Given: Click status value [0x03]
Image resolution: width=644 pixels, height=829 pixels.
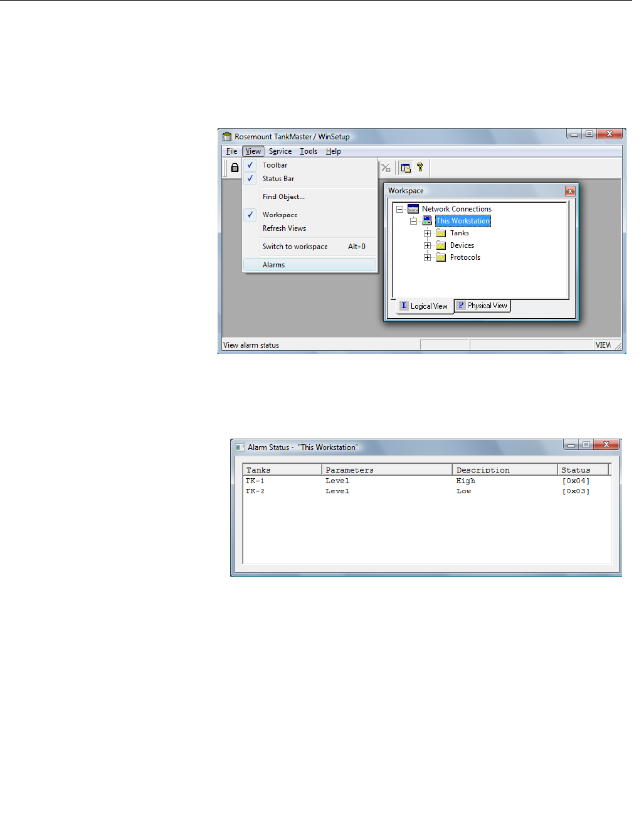Looking at the screenshot, I should click(576, 491).
